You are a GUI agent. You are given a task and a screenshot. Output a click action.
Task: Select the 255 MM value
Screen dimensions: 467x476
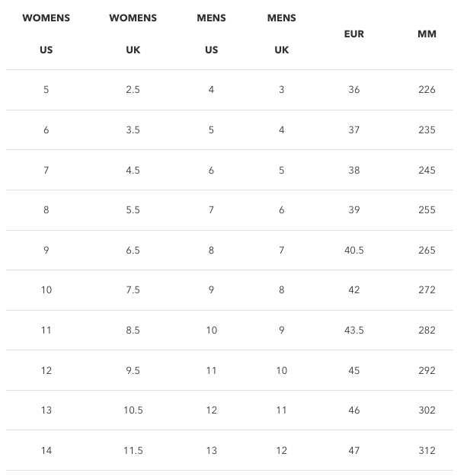pyautogui.click(x=427, y=209)
